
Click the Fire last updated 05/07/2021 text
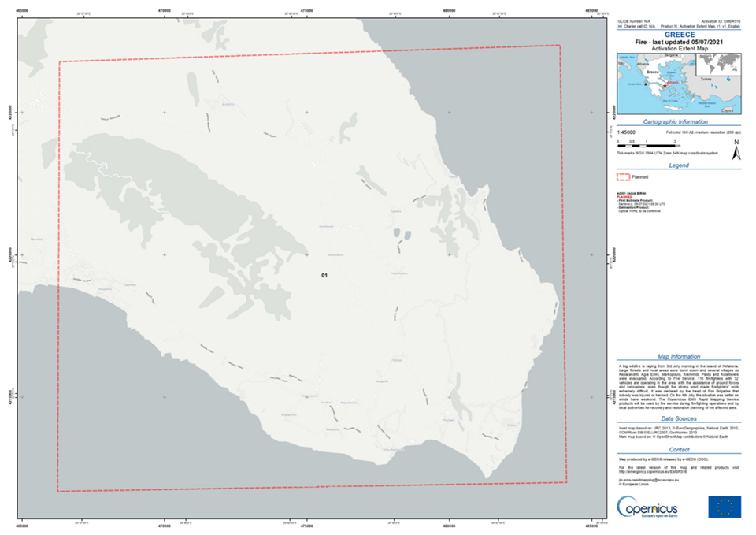click(678, 43)
